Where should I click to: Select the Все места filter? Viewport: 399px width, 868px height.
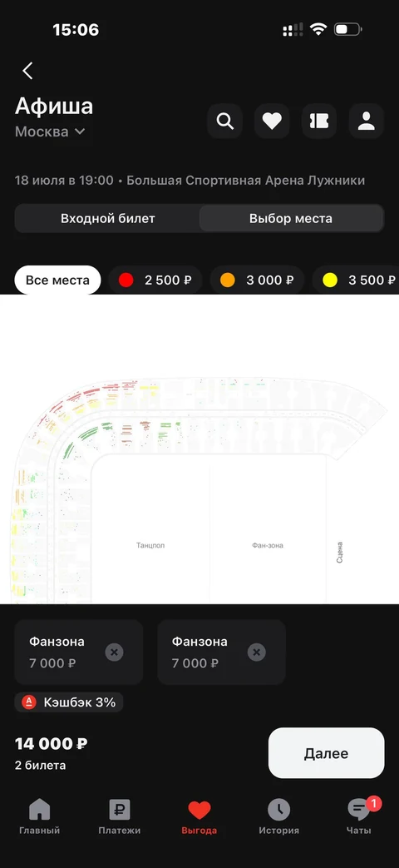point(57,280)
